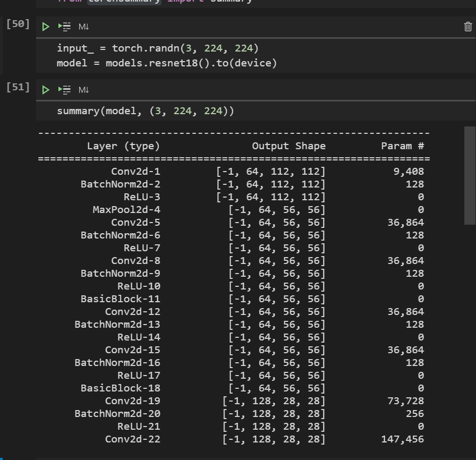This screenshot has width=476, height=460.
Task: Select the ReLU-14 layer name
Action: [x=139, y=337]
